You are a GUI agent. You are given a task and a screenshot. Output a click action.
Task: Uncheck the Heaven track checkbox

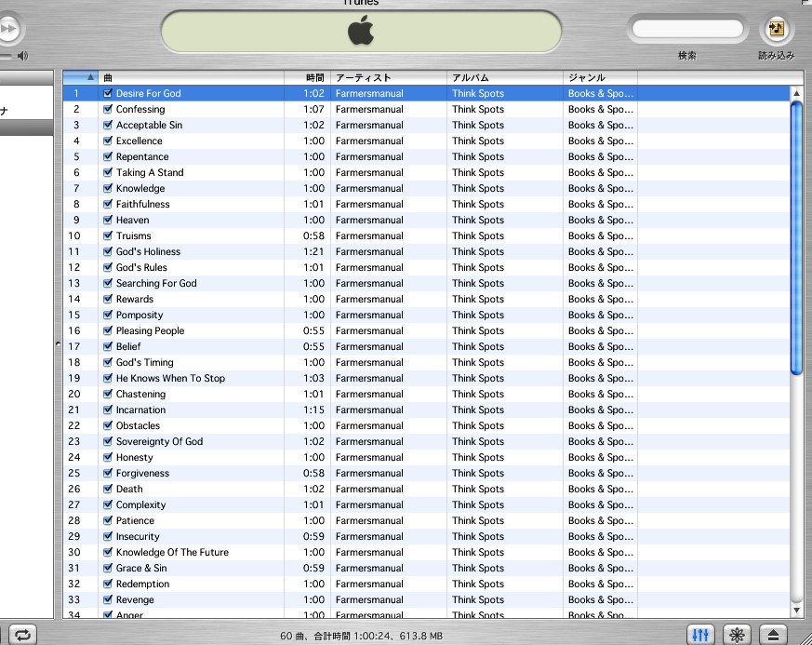(x=108, y=220)
